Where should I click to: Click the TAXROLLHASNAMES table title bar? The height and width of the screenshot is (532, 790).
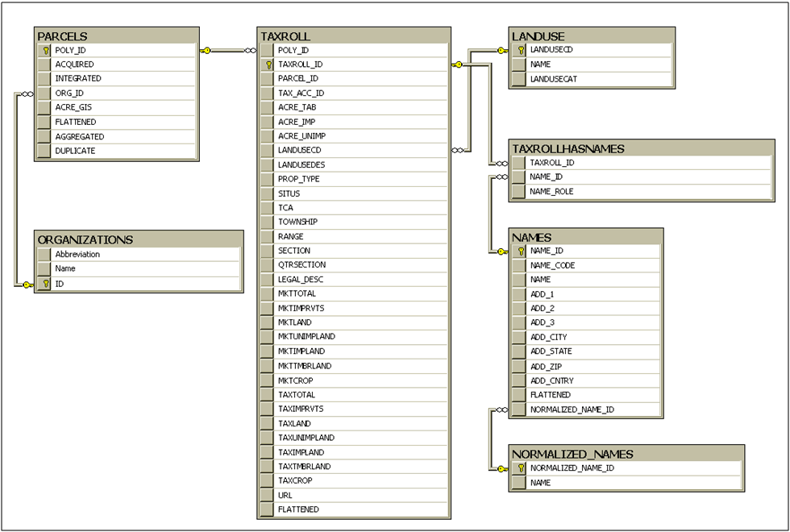[642, 148]
